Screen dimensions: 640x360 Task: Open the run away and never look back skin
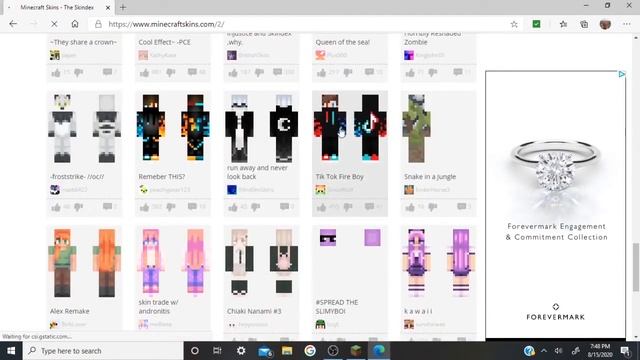(x=261, y=128)
